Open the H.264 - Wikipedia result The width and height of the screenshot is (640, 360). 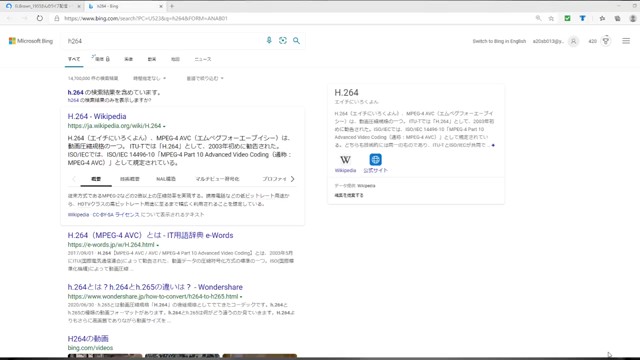click(x=97, y=116)
